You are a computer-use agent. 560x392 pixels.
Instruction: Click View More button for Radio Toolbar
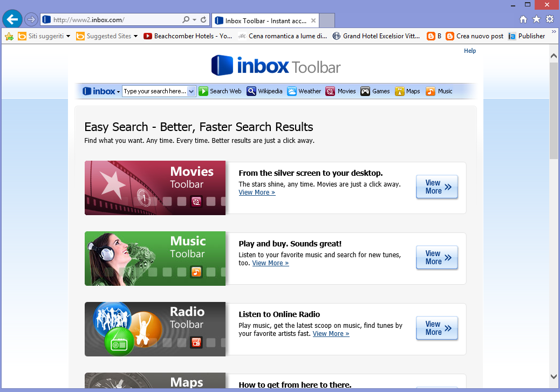(437, 328)
